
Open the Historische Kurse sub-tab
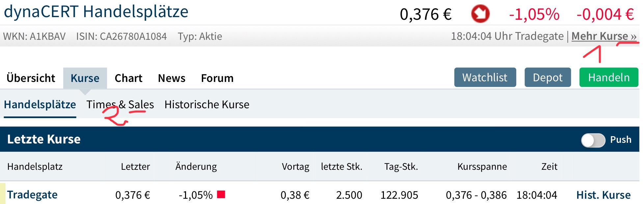(207, 105)
